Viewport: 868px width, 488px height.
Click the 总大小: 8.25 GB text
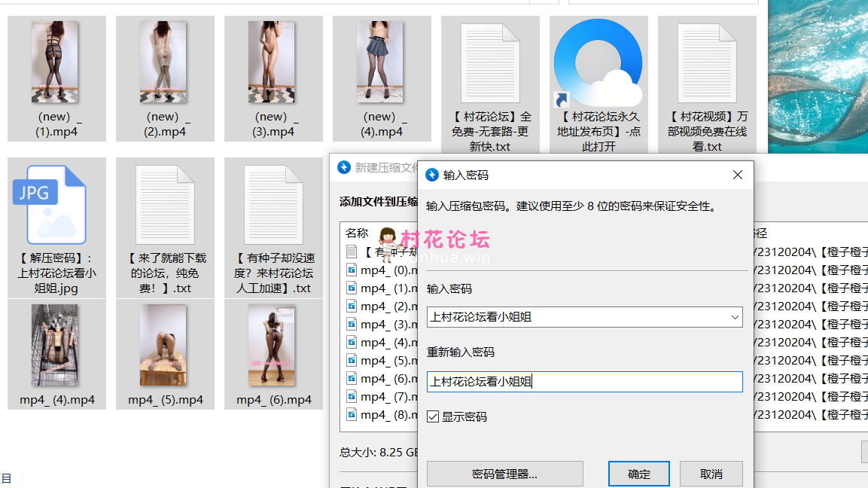coord(379,452)
